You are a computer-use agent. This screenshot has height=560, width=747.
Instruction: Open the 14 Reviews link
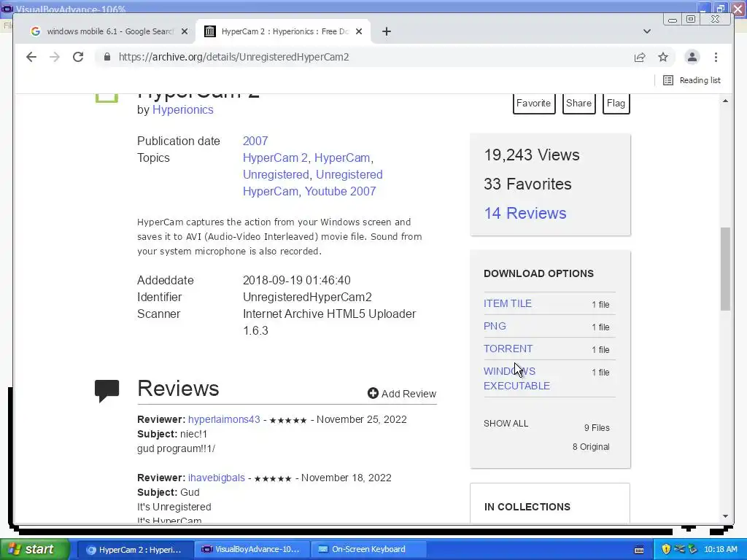pos(525,213)
